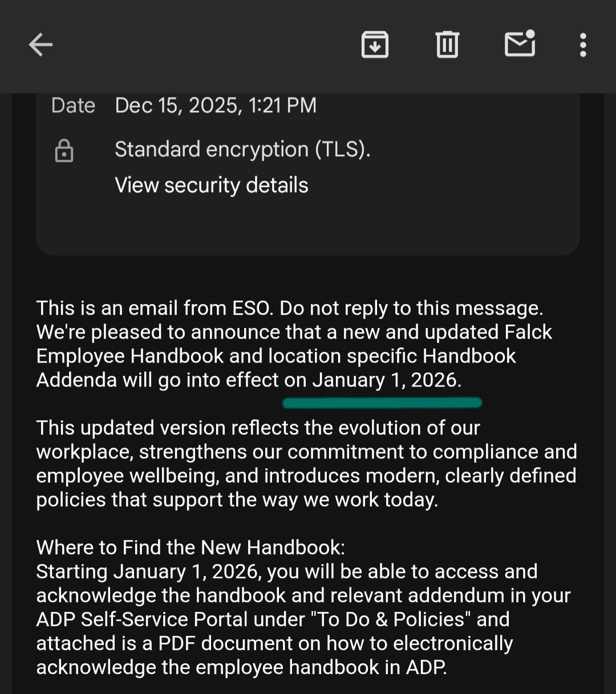
Task: Select the Dec 15, 2025, 1:21 PM timestamp
Action: (x=216, y=105)
